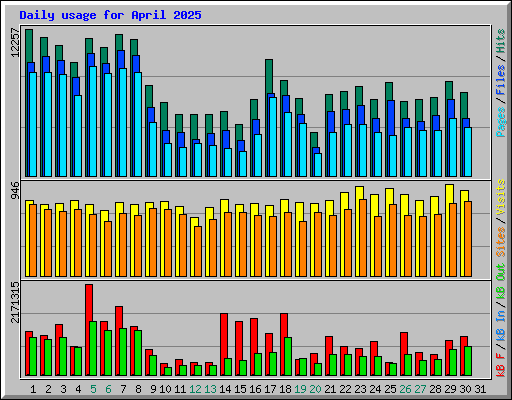The width and height of the screenshot is (512, 400).
Task: Click day label 14 on the x-axis
Action: [225, 389]
